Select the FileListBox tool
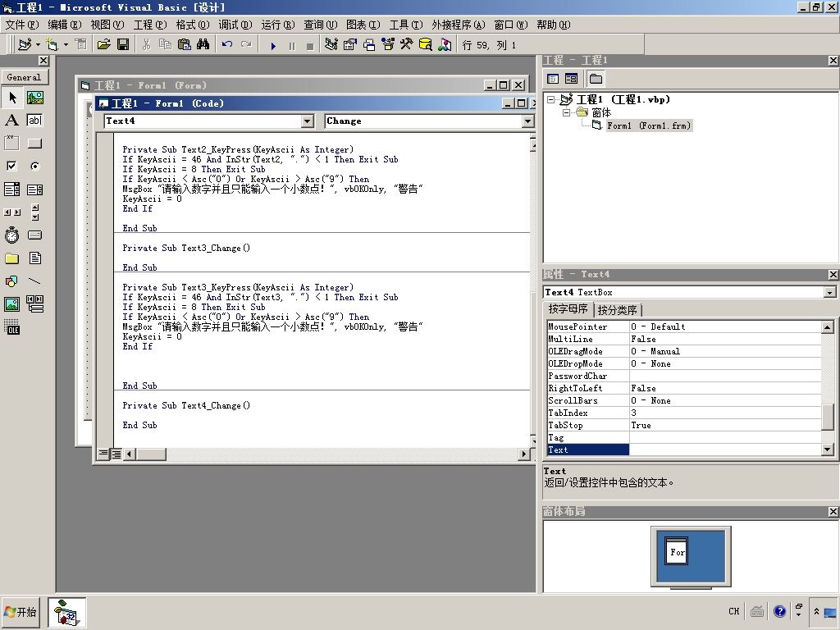Viewport: 840px width, 630px height. click(x=34, y=258)
